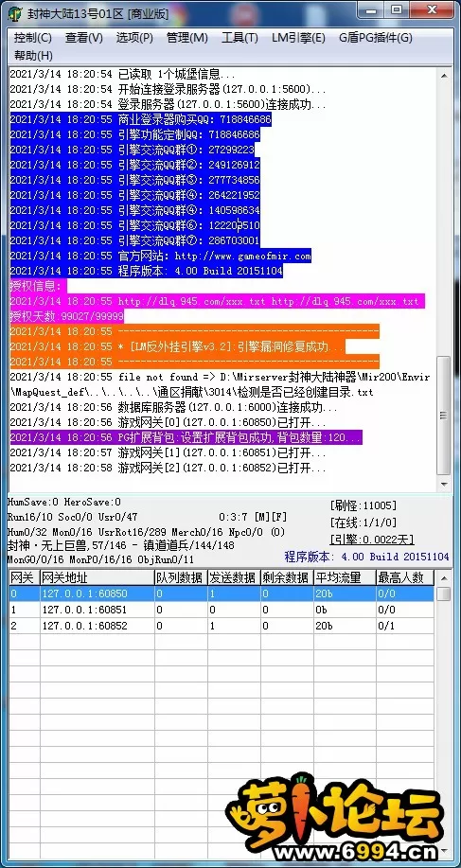Select gateway row 127.0.0.1:60850
Screen dimensions: 461x868
click(x=222, y=594)
